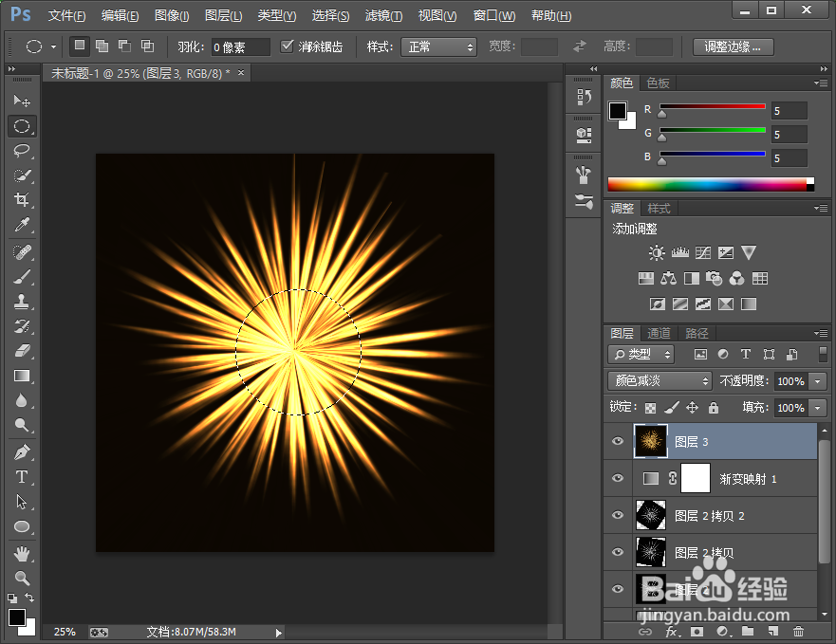
Task: Hide 图层 2 拷贝 2 visibility
Action: 618,515
